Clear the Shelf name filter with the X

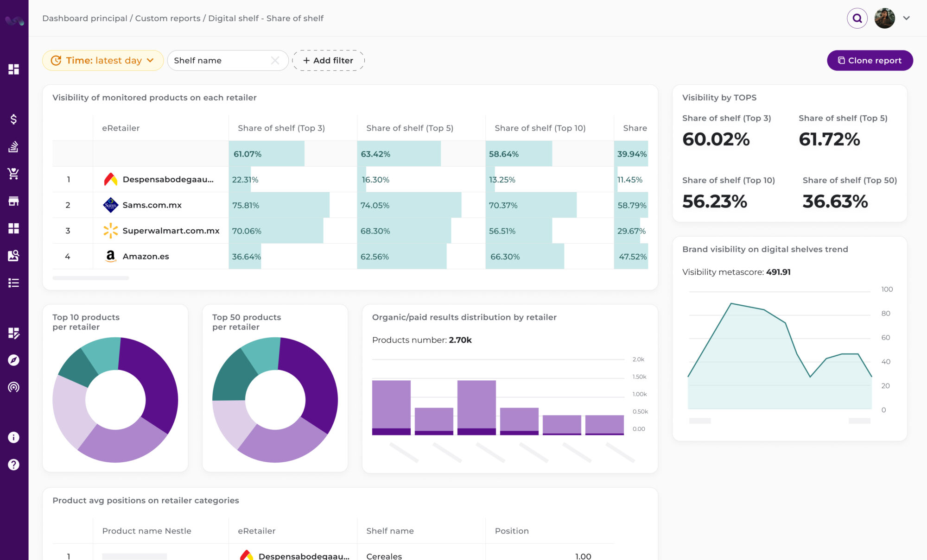(x=275, y=60)
